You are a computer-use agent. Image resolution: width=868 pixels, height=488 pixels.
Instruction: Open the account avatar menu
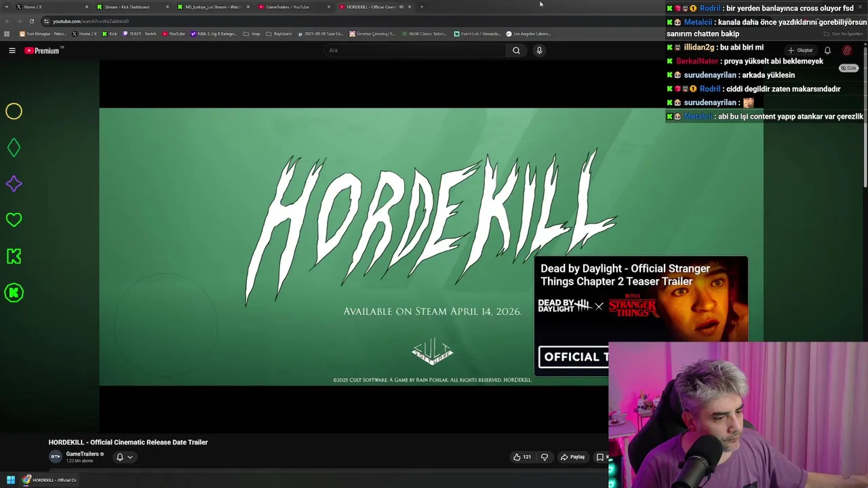847,50
